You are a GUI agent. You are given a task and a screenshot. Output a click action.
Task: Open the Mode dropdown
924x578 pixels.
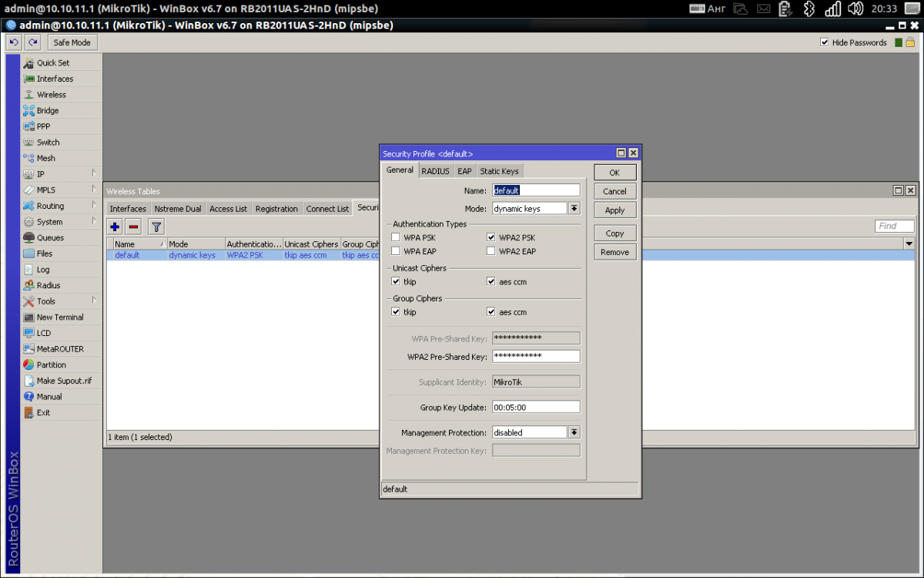(574, 208)
